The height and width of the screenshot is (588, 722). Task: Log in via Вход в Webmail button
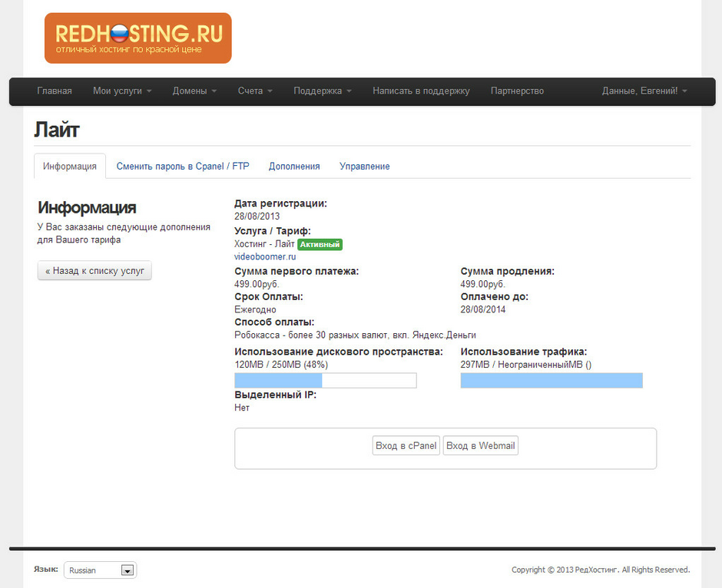coord(480,445)
